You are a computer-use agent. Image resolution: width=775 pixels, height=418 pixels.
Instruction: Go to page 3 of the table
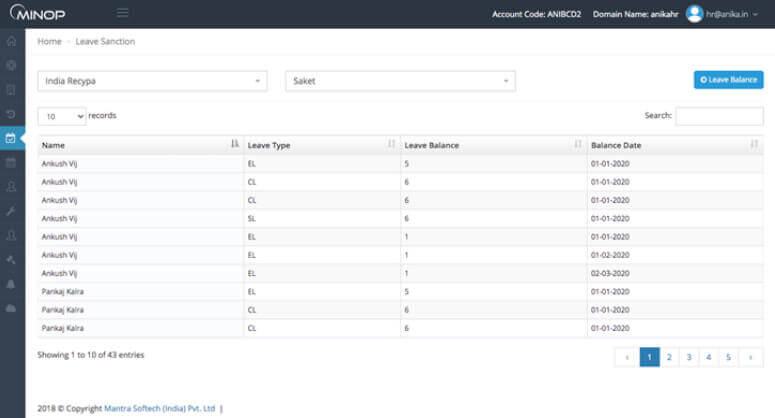[690, 356]
